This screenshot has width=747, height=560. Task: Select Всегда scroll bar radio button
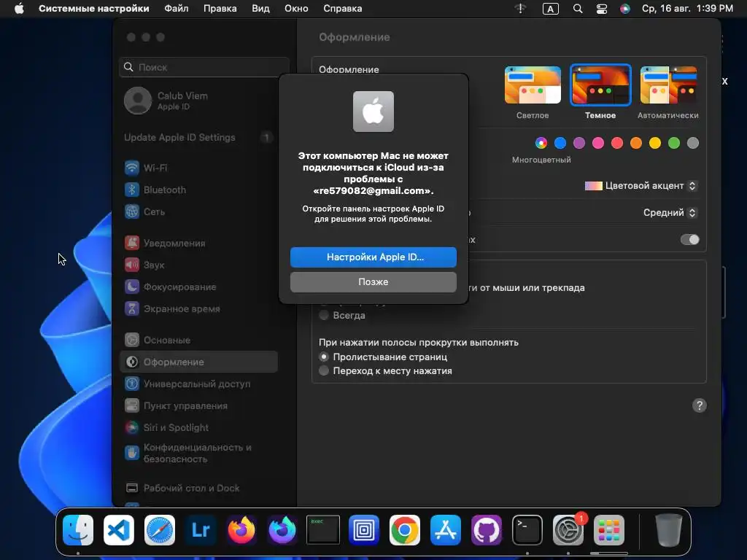324,315
